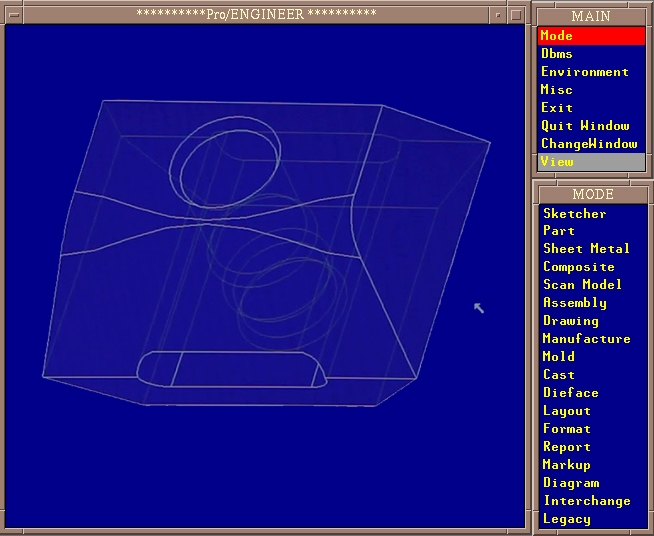Choose Interchange mode
This screenshot has height=536, width=654.
pos(593,501)
